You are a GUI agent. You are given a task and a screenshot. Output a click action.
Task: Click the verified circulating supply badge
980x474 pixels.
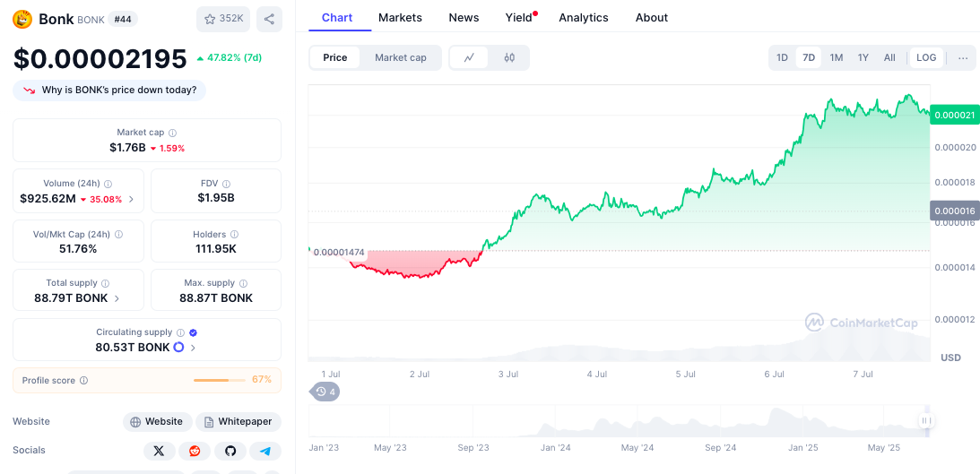pyautogui.click(x=193, y=332)
